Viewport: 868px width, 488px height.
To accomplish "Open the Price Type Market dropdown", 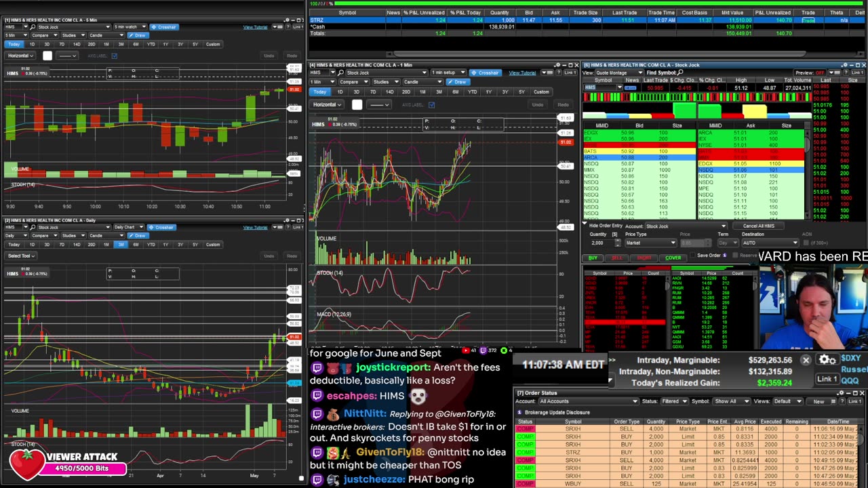I will click(x=650, y=243).
